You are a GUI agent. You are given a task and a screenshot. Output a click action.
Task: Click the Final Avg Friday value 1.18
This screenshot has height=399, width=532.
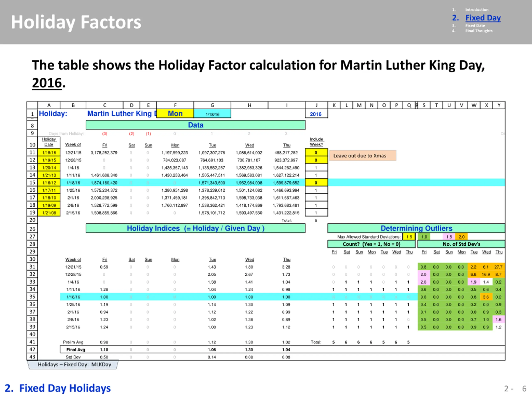pos(104,350)
